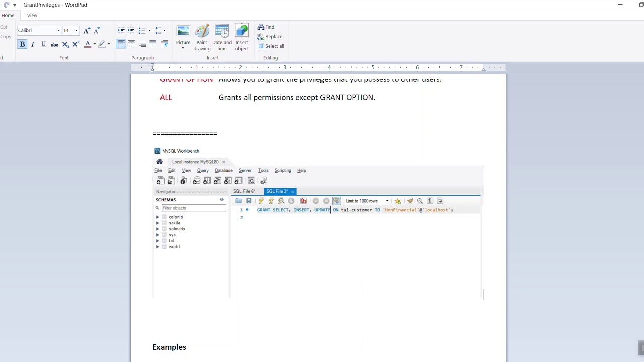
Task: Toggle Subscript formatting
Action: (65, 44)
